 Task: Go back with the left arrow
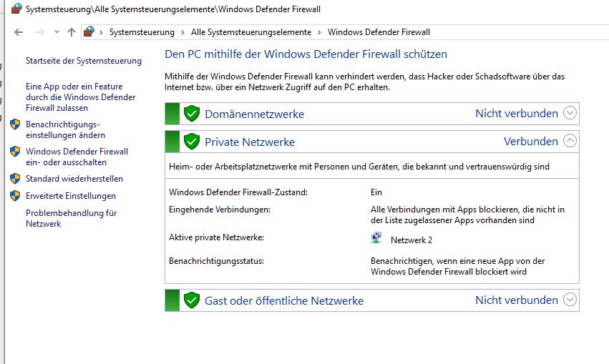(19, 32)
